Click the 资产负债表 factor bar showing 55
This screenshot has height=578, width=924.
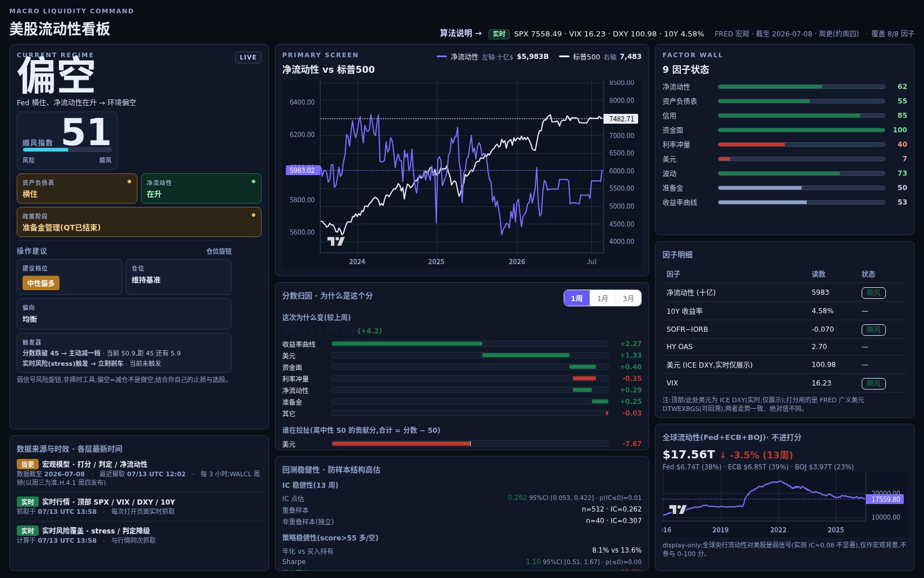(802, 101)
